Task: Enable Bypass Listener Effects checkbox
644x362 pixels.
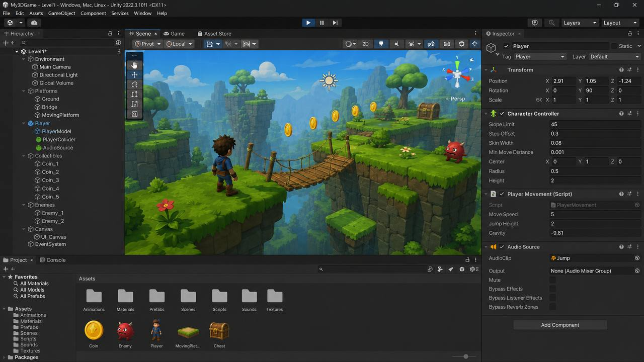Action: tap(552, 298)
